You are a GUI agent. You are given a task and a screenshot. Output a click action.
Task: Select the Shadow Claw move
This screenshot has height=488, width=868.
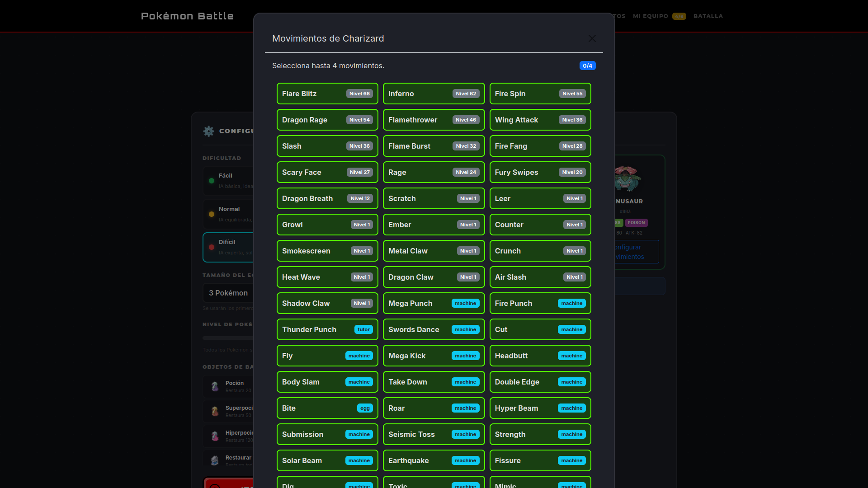pos(327,303)
